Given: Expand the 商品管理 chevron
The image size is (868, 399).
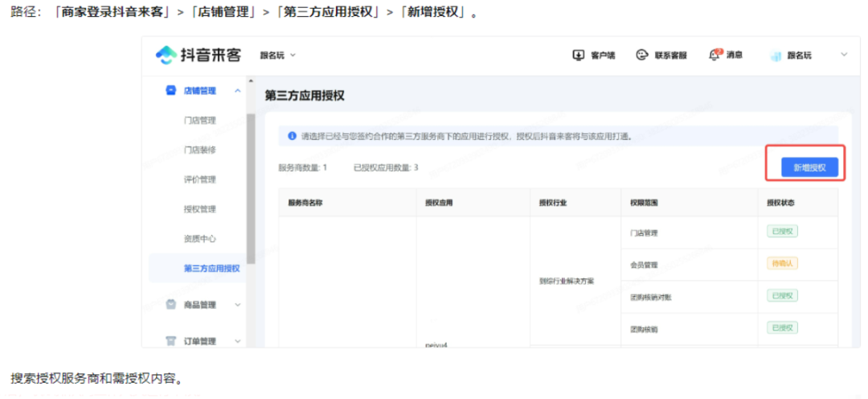Looking at the screenshot, I should click(x=237, y=305).
